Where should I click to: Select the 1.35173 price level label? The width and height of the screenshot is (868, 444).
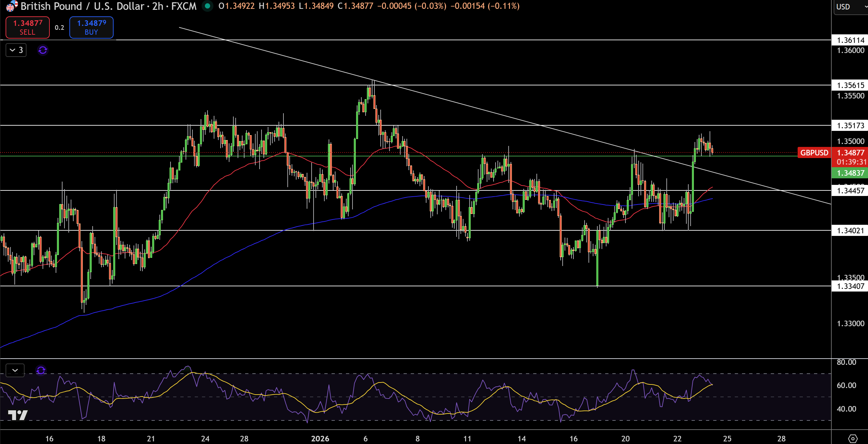(850, 126)
